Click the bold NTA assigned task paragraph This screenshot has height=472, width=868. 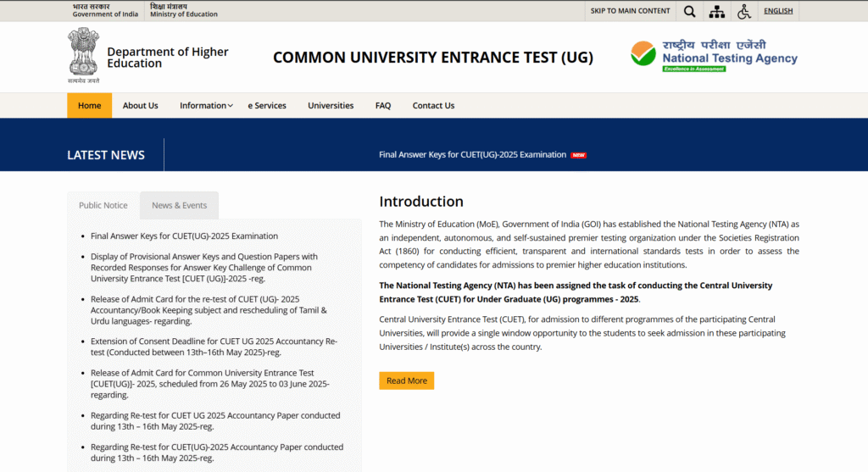[576, 292]
